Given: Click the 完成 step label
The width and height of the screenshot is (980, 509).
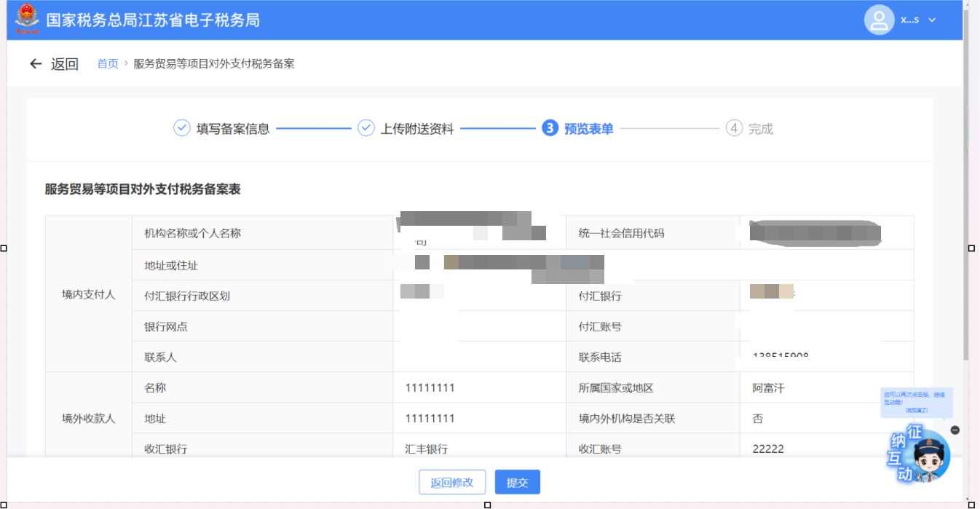Looking at the screenshot, I should click(761, 129).
